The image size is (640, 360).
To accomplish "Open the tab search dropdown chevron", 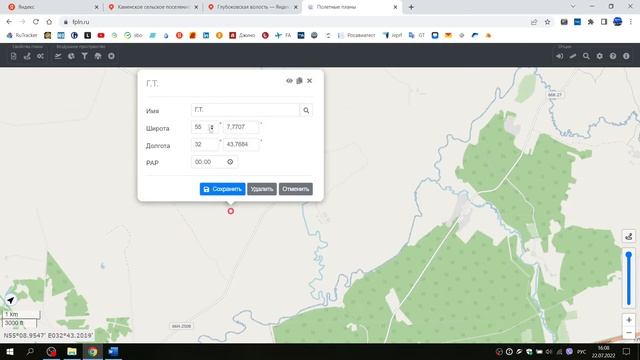I will click(x=573, y=7).
